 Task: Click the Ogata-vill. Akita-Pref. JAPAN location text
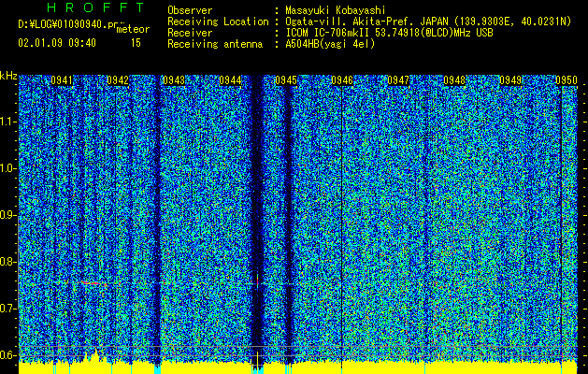[428, 22]
